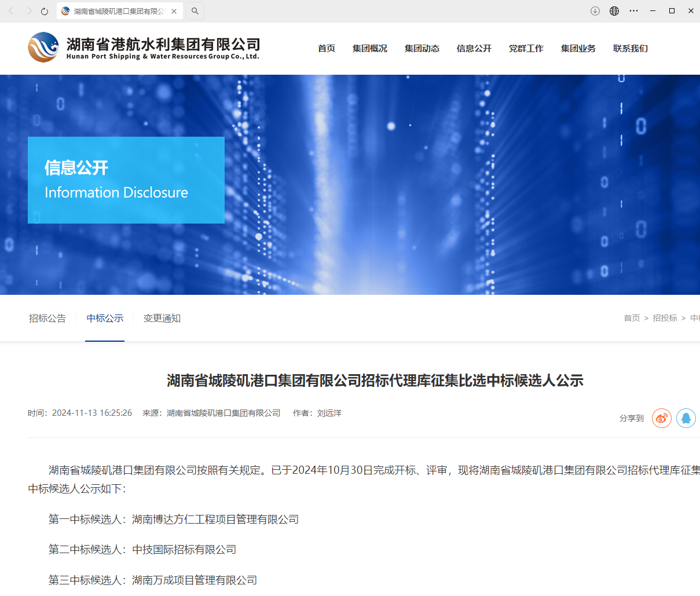Viewport: 700px width, 596px height.
Task: Click the globe language icon
Action: (x=614, y=11)
